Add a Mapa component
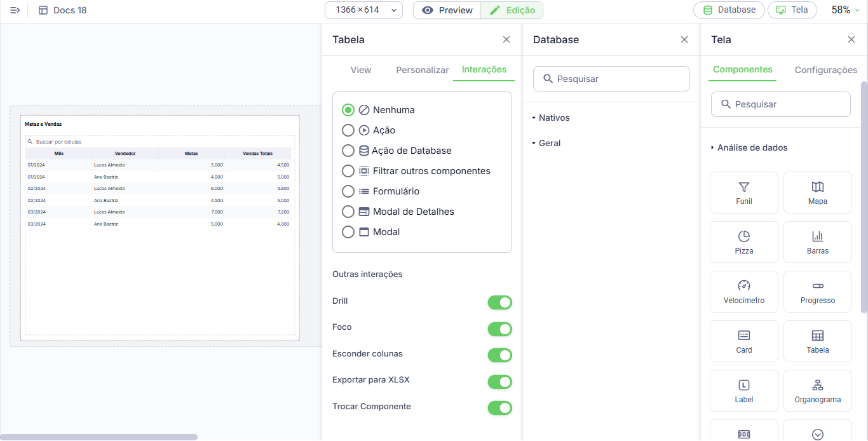 click(817, 193)
